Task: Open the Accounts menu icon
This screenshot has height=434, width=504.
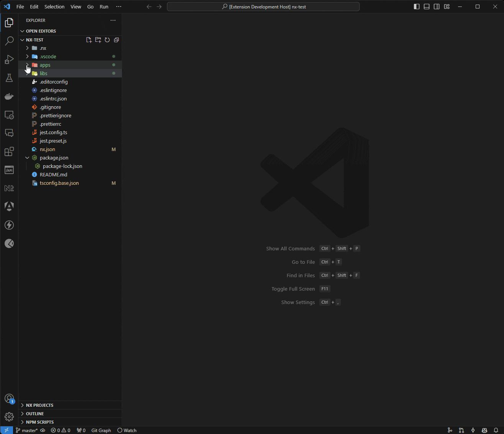Action: [x=9, y=398]
